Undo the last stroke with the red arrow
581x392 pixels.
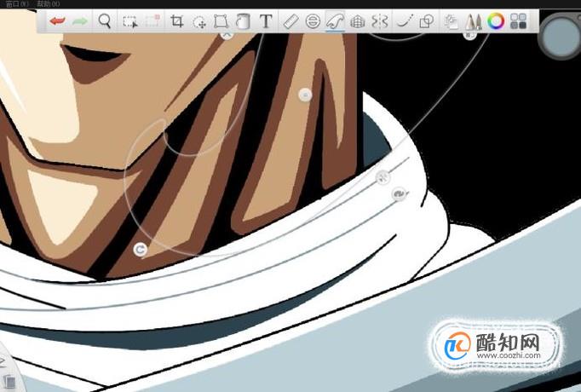[57, 21]
